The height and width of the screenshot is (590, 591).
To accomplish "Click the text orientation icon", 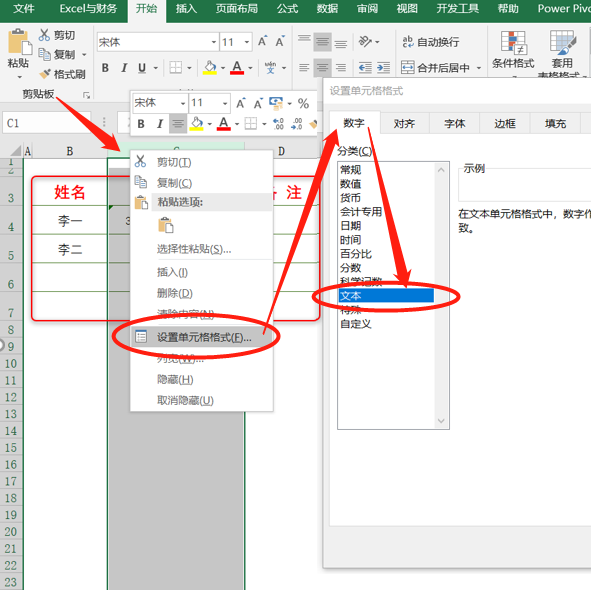I will (x=365, y=41).
